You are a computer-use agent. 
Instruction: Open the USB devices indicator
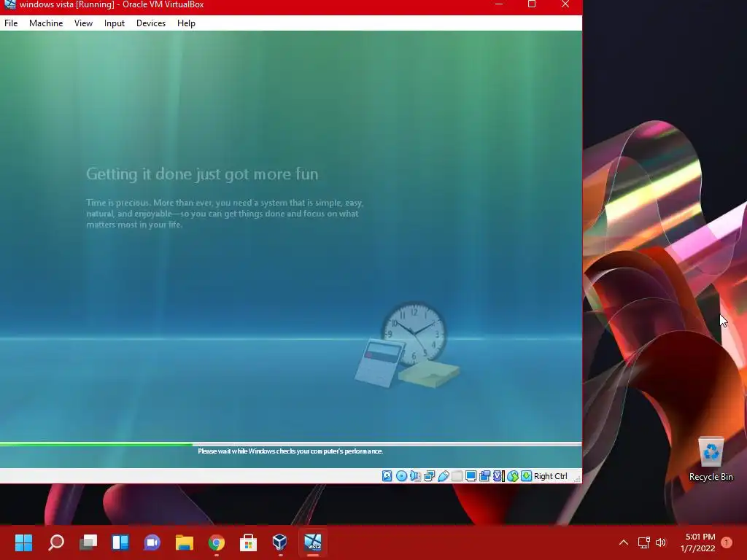pyautogui.click(x=443, y=475)
